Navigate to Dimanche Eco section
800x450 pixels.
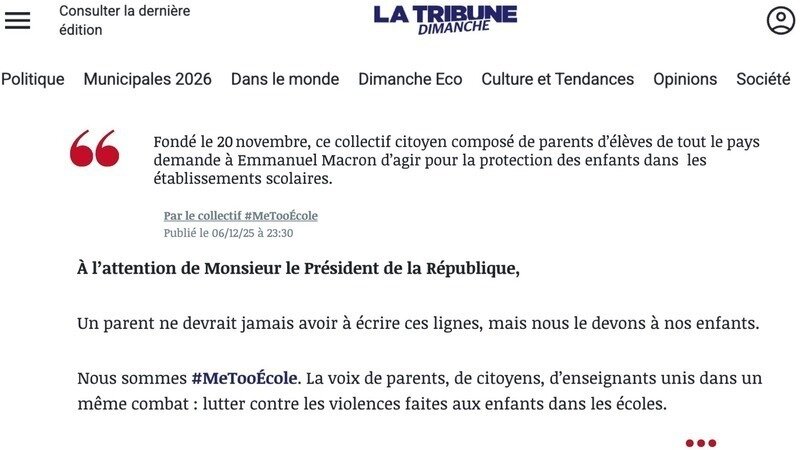[x=410, y=79]
